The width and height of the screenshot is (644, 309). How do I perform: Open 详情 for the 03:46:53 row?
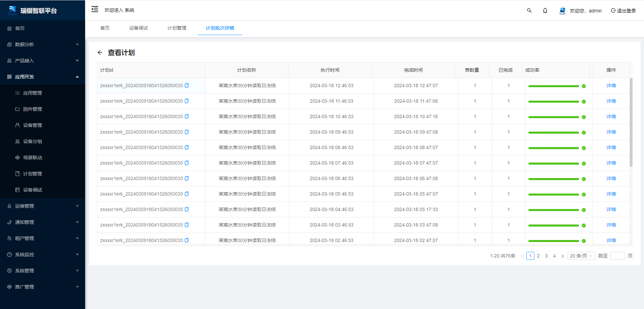point(611,225)
